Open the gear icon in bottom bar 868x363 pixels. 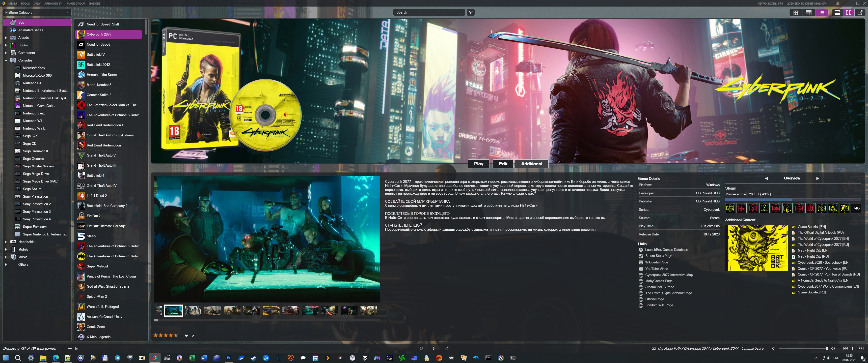pos(421,348)
